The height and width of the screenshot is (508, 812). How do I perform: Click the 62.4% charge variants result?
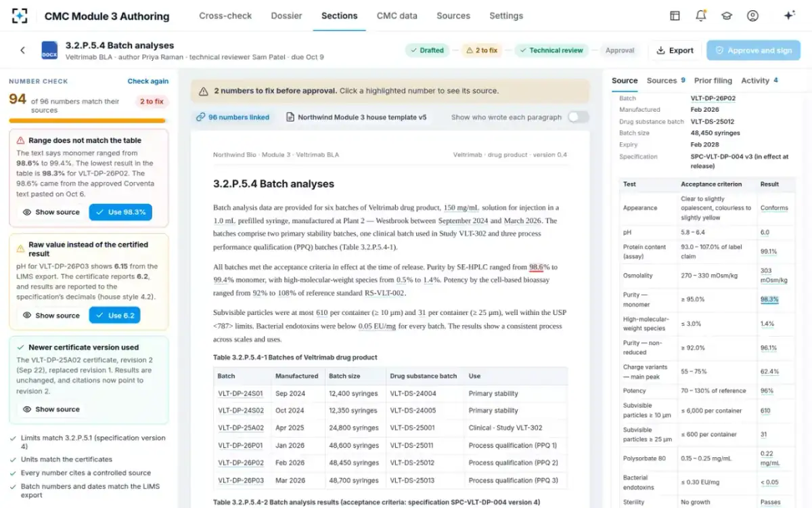click(x=769, y=372)
